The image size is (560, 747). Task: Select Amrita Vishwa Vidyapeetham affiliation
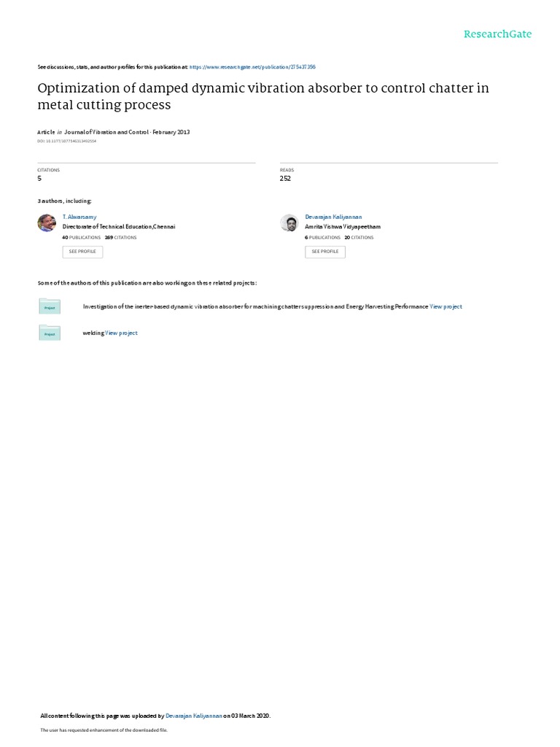pyautogui.click(x=343, y=227)
